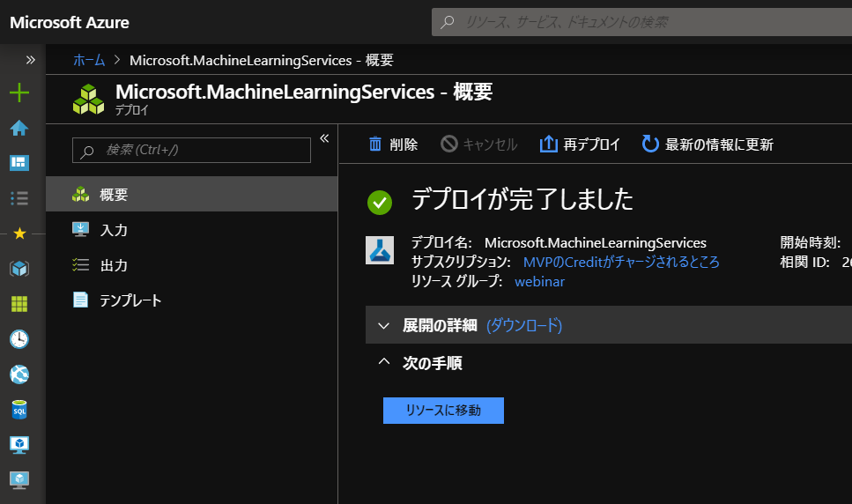Open Virtual machines icon at sidebar bottom
The image size is (852, 504).
coord(19,480)
